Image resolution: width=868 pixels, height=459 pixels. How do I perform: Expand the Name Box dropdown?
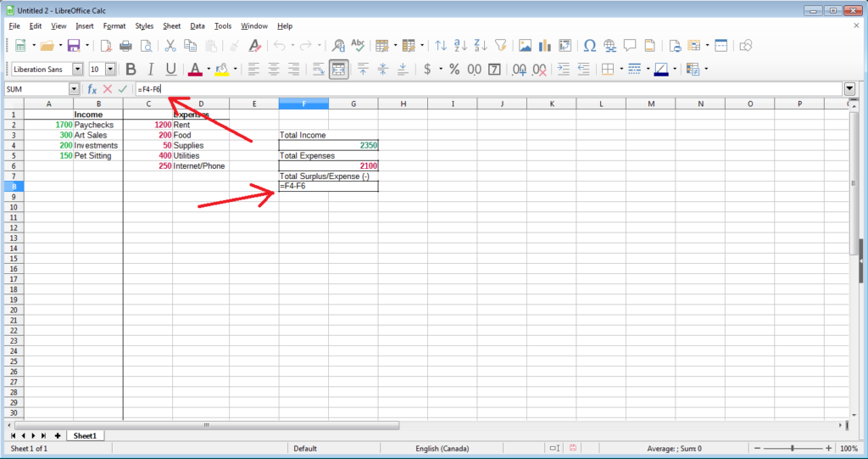[74, 89]
